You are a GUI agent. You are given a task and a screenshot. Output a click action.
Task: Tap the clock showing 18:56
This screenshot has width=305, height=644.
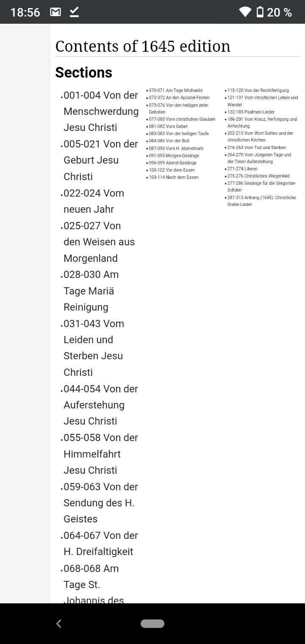[x=25, y=13]
